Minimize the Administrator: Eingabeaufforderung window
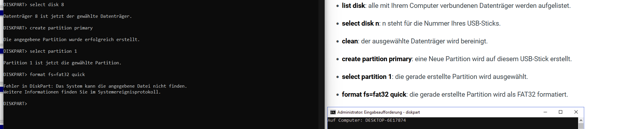Image resolution: width=644 pixels, height=129 pixels. tap(545, 112)
